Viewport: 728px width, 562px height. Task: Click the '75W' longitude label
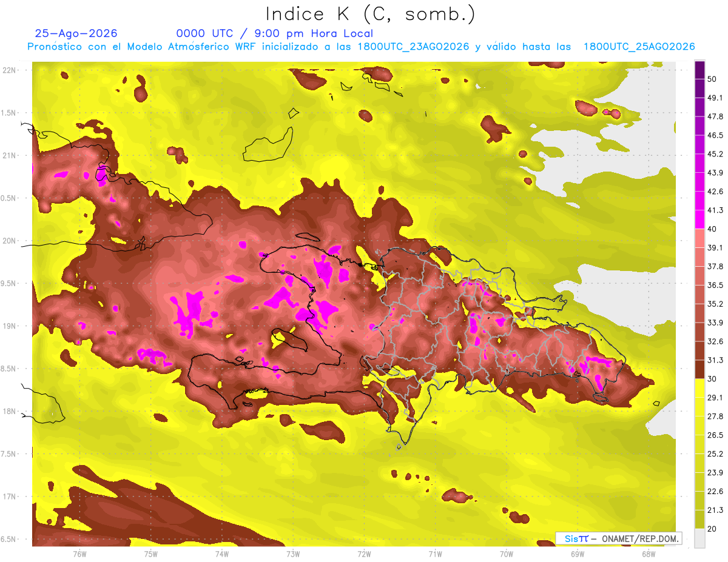click(x=151, y=554)
